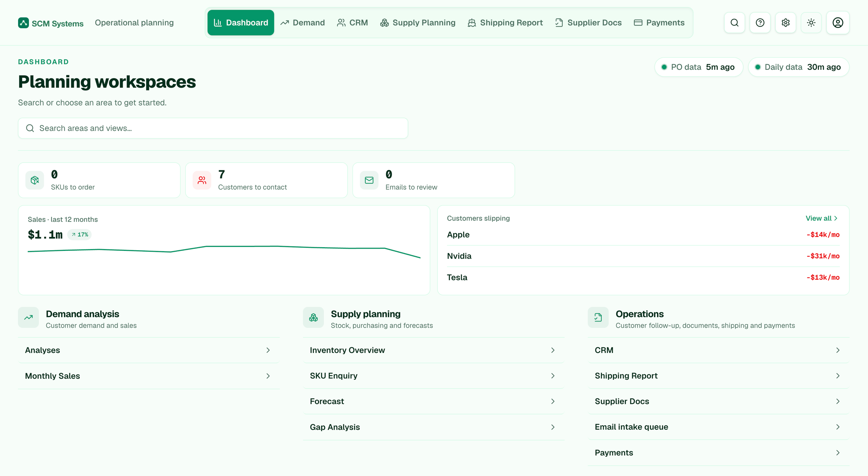Screen dimensions: 868x476
Task: Open CRM under Operations list
Action: point(718,350)
